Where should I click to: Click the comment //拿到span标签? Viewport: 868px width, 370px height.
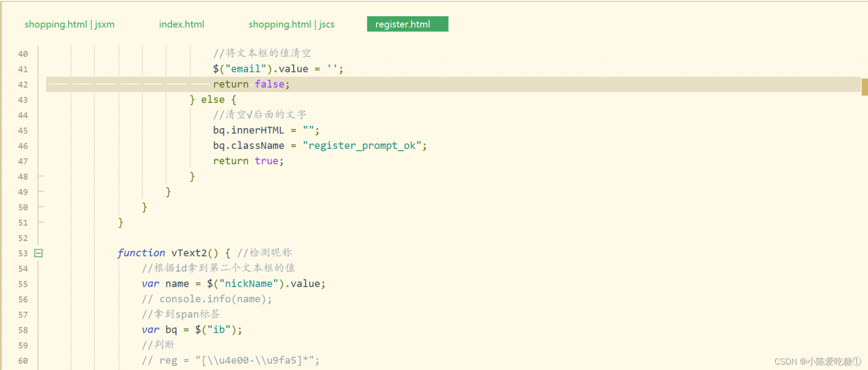click(x=181, y=314)
